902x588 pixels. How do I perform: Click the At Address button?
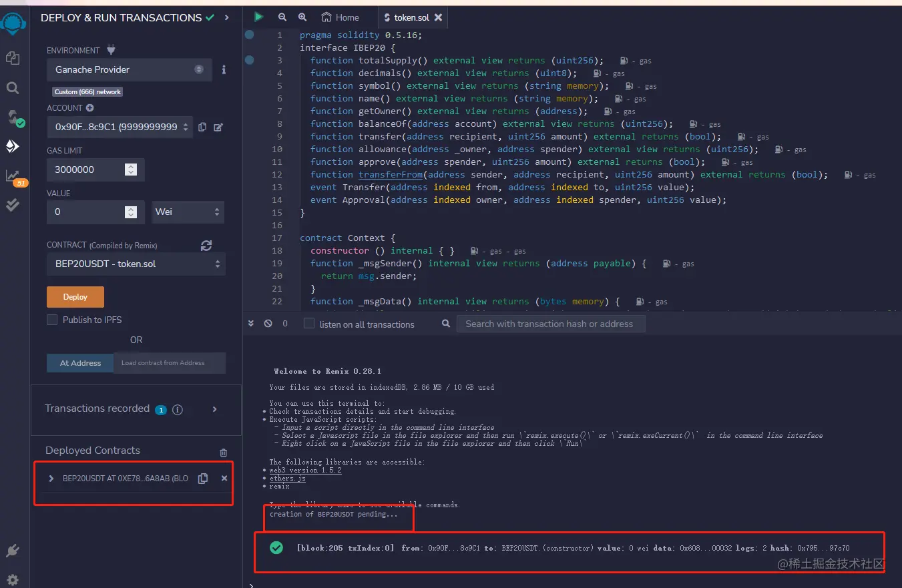pos(81,363)
